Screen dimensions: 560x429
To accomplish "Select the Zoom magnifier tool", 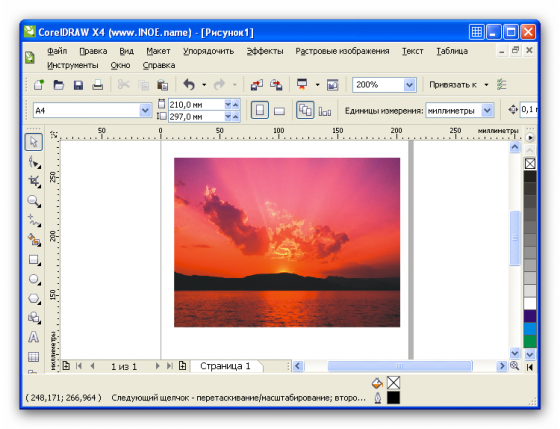I will 34,201.
